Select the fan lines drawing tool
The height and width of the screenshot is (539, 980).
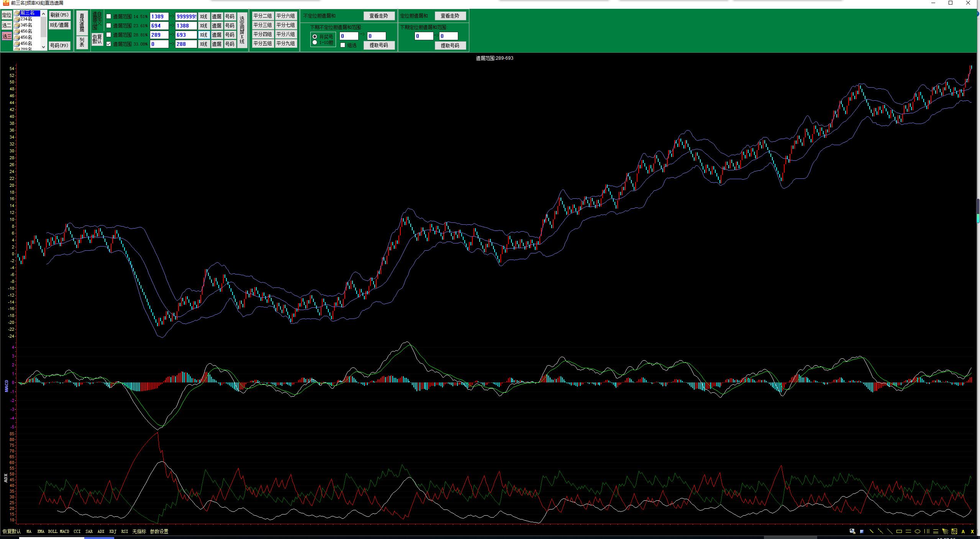point(945,531)
